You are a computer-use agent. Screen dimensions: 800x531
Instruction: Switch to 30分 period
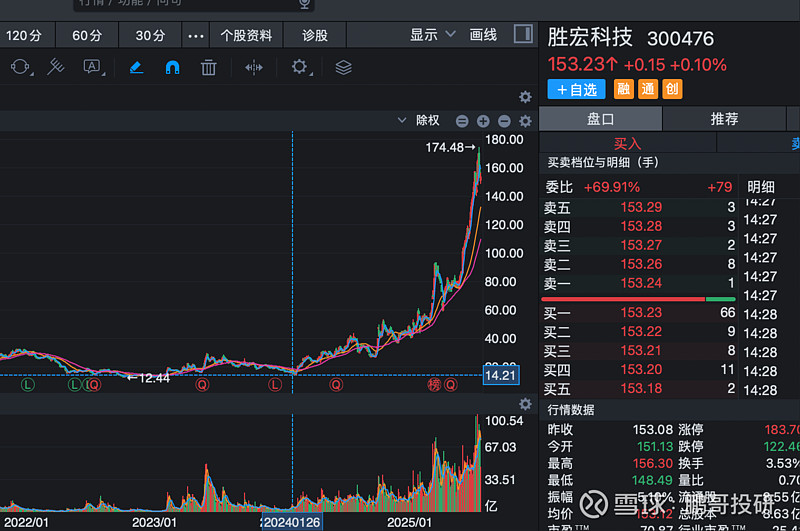[x=151, y=36]
